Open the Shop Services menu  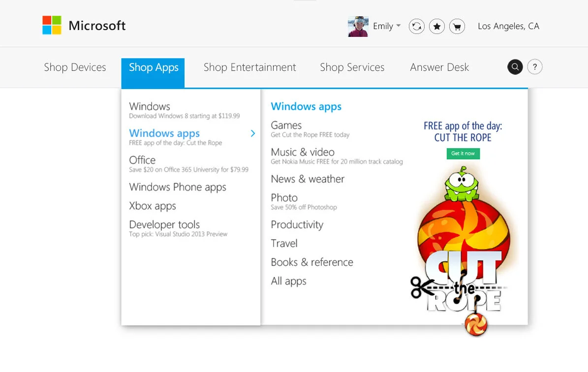[x=352, y=67]
